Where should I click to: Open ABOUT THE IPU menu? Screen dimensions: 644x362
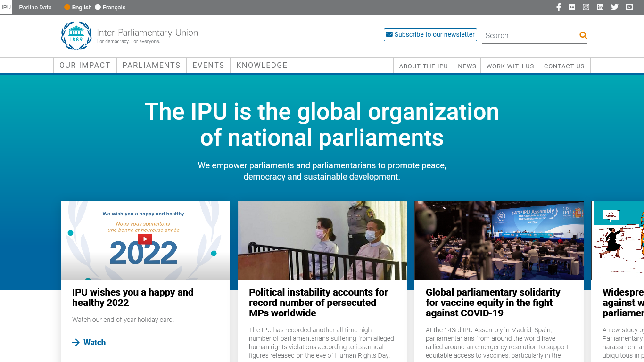423,66
